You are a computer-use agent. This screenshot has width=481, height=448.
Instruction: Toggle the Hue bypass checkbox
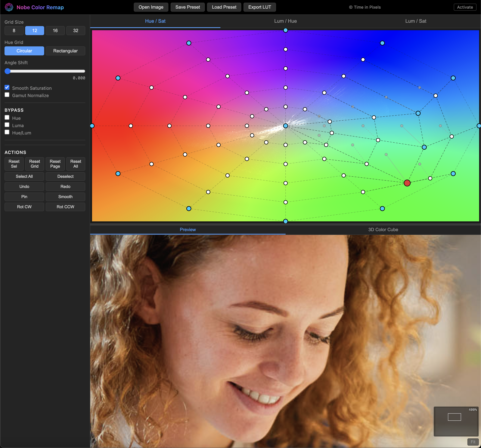[7, 118]
